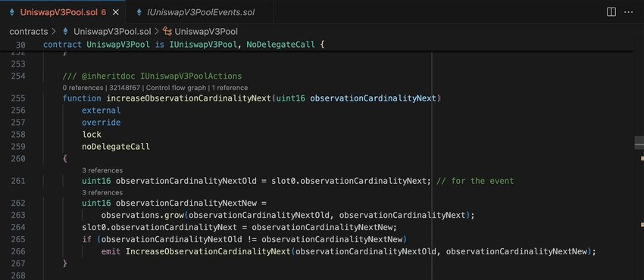Click the opening brace on line 260
Screen dimensions: 644x280
(x=65, y=159)
